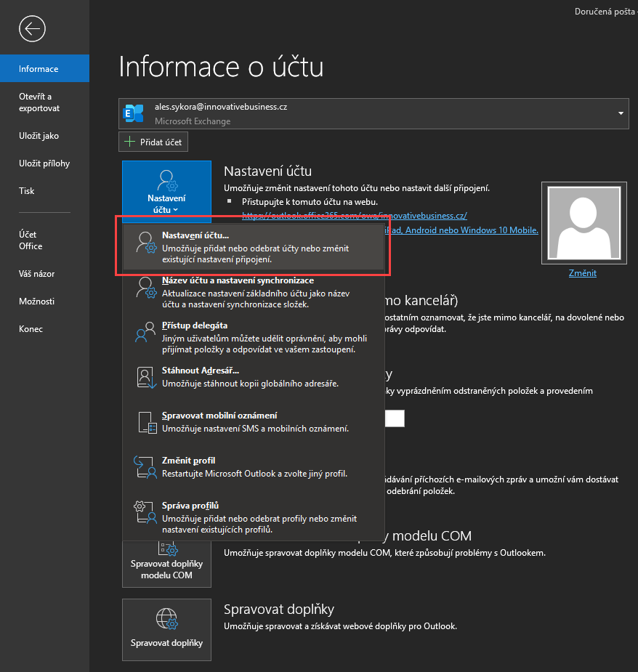Choose Nastavení účtu... menu entry
The image size is (638, 672).
point(254,247)
